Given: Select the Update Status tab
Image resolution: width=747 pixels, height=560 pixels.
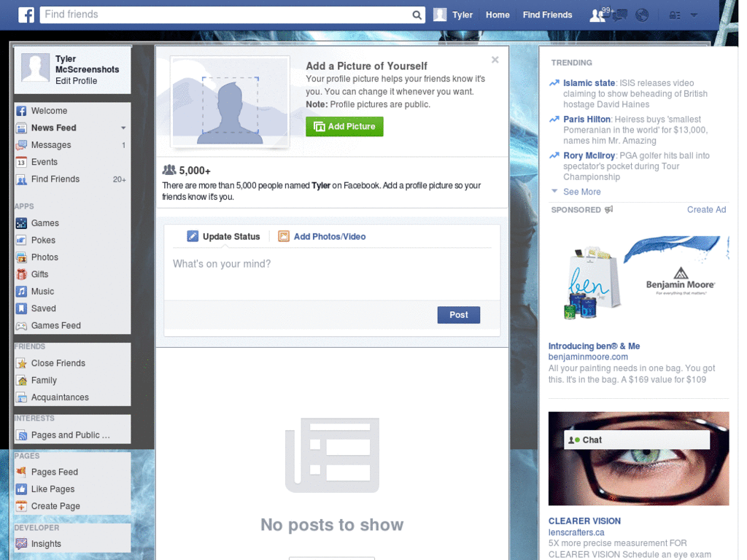Looking at the screenshot, I should (224, 237).
